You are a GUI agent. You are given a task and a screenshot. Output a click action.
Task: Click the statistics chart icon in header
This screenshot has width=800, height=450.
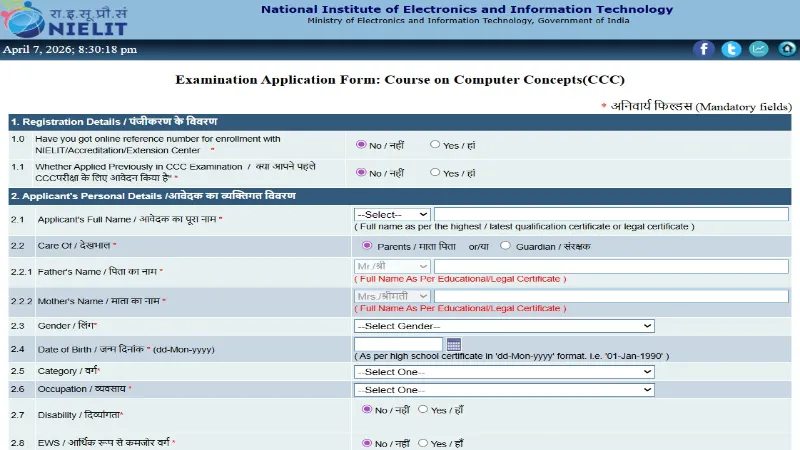tap(759, 49)
